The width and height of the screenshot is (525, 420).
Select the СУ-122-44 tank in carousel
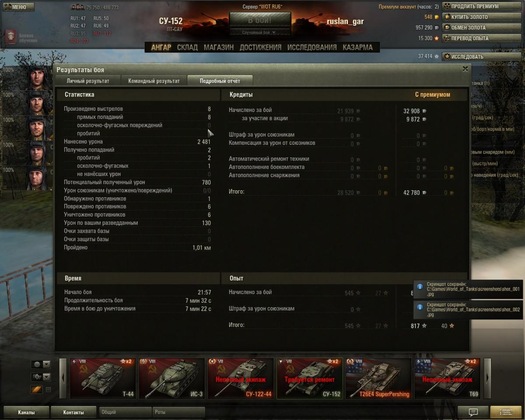[241, 378]
